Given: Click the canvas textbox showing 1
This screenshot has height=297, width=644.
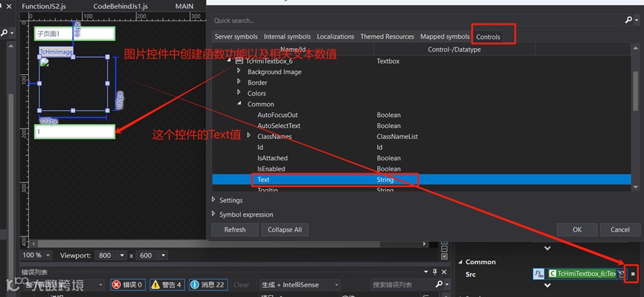Looking at the screenshot, I should pyautogui.click(x=74, y=132).
